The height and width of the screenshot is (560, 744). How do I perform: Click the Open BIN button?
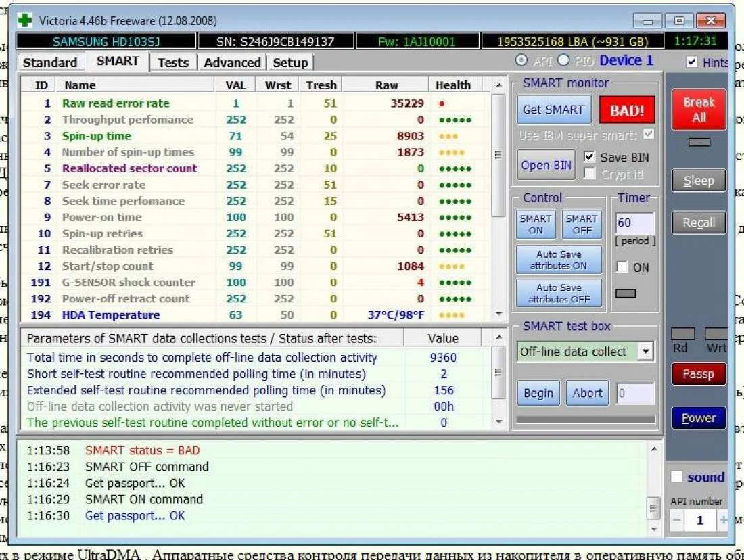tap(546, 165)
